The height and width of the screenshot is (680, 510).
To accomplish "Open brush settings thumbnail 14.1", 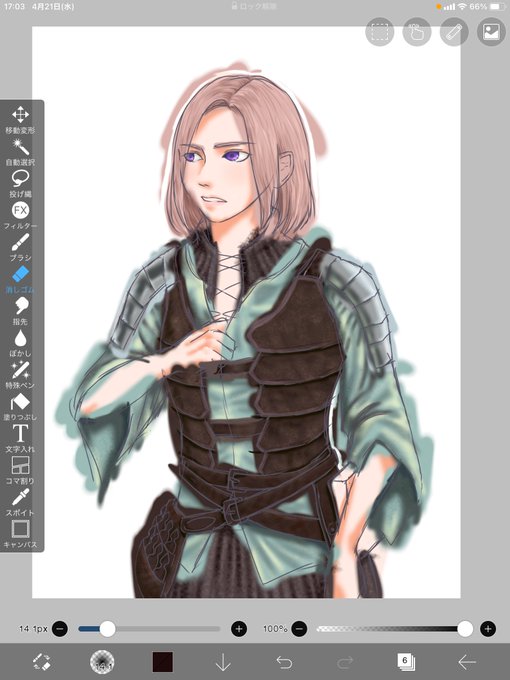I will pyautogui.click(x=102, y=662).
